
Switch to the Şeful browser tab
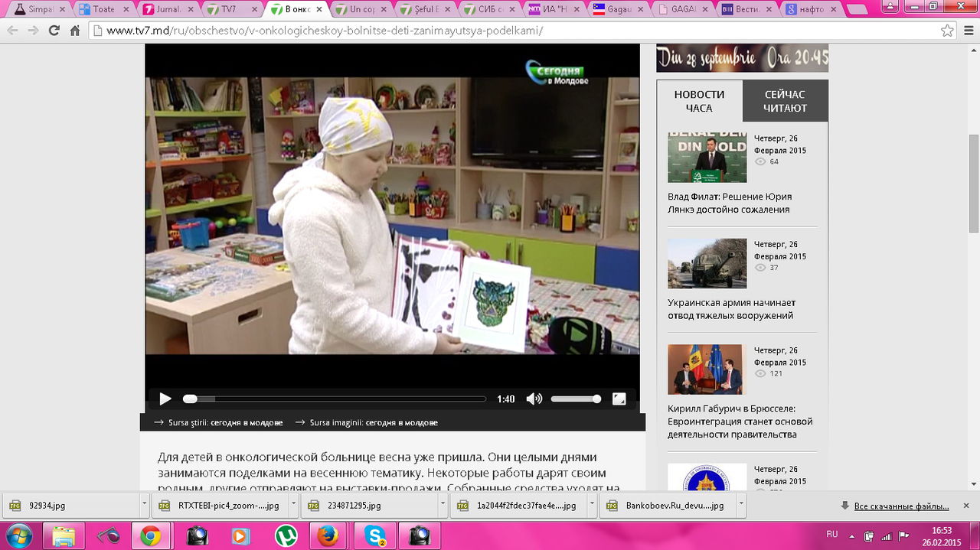pyautogui.click(x=424, y=9)
